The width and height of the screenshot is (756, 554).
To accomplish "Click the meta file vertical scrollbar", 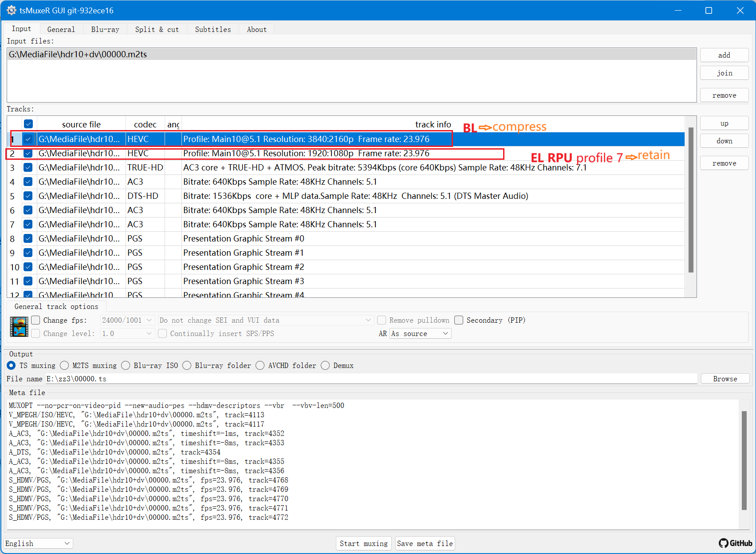I will [744, 461].
